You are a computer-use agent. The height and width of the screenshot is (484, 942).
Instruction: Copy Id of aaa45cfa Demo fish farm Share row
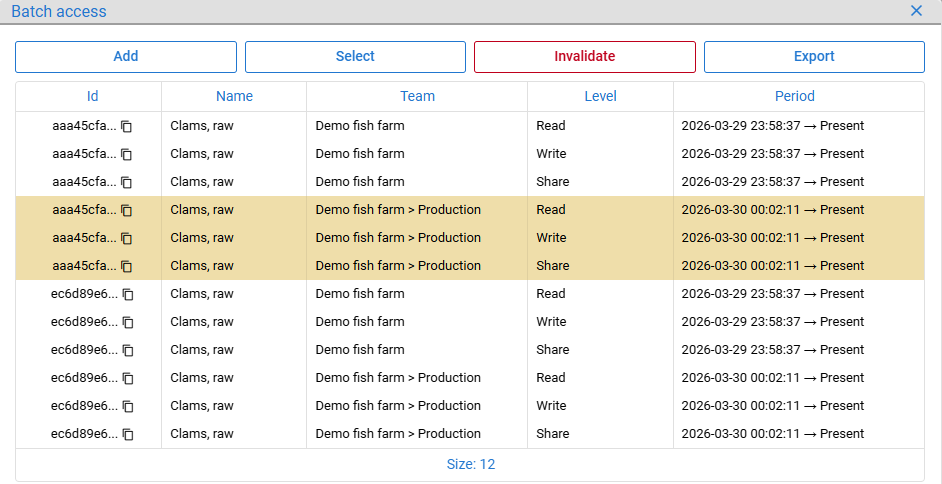[x=126, y=182]
